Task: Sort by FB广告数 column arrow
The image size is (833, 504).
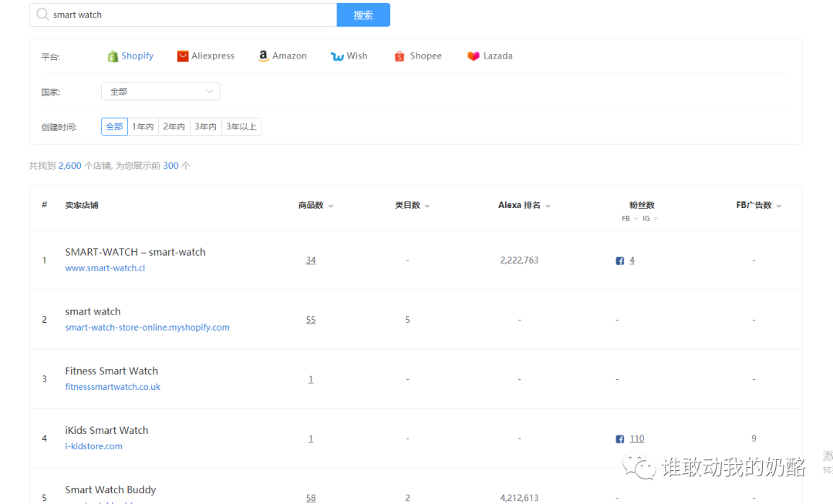Action: [779, 206]
